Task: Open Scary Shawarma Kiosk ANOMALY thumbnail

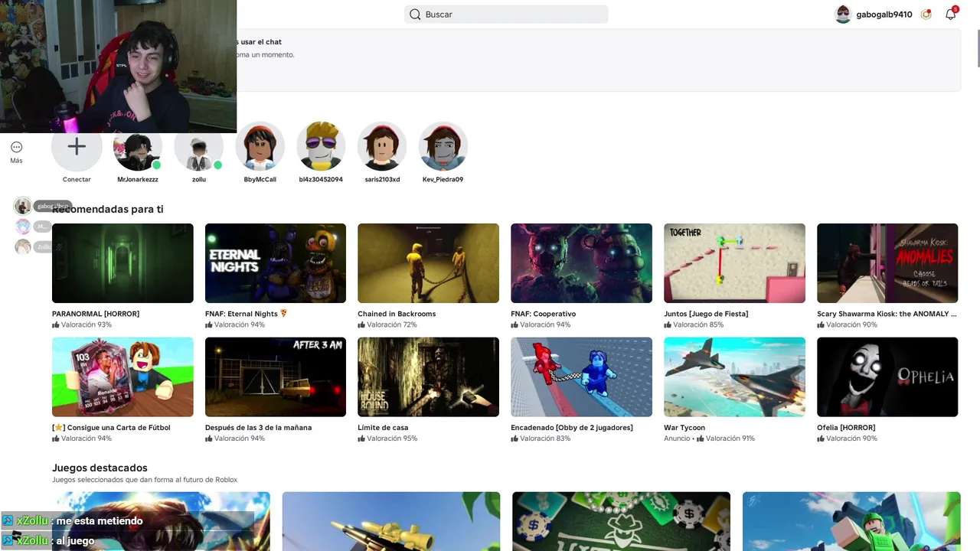Action: pyautogui.click(x=887, y=263)
